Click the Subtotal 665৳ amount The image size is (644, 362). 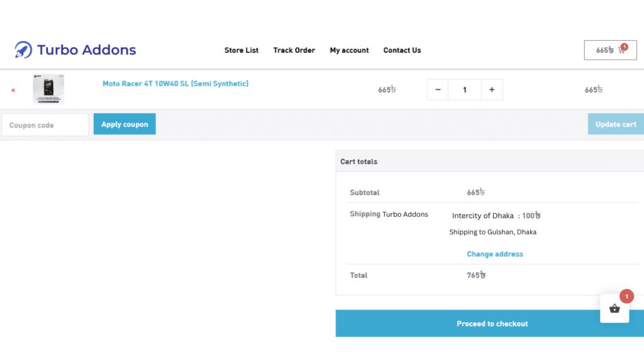coord(475,192)
